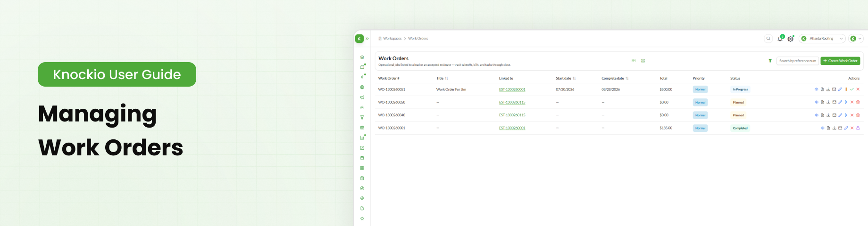Click the 'Work Order For Jim' title

pos(451,89)
